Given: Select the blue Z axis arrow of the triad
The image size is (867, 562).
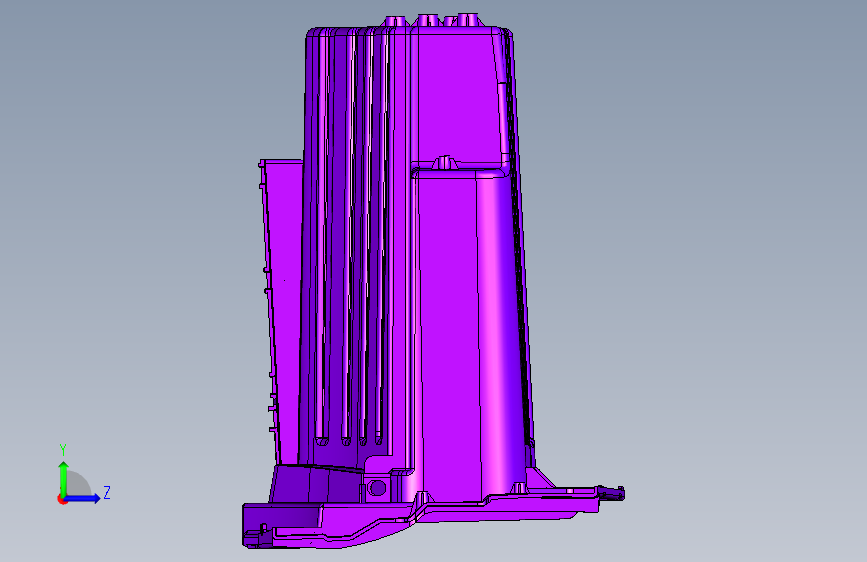Looking at the screenshot, I should pyautogui.click(x=83, y=498).
